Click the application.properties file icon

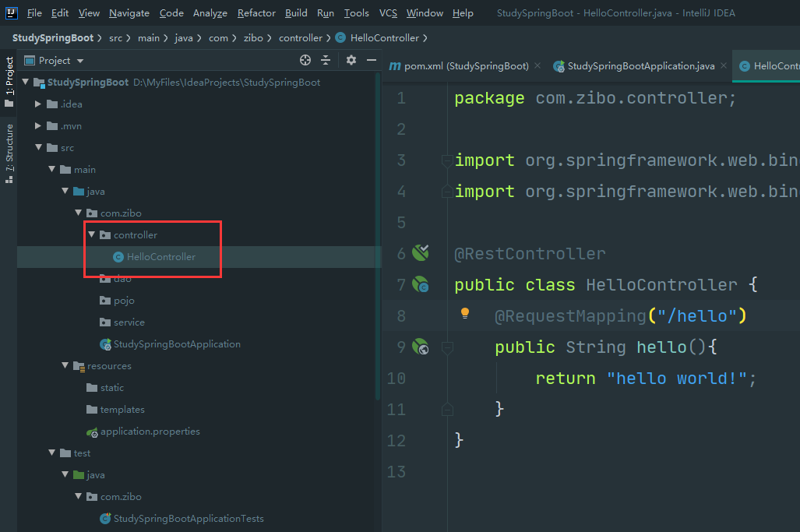tap(93, 432)
